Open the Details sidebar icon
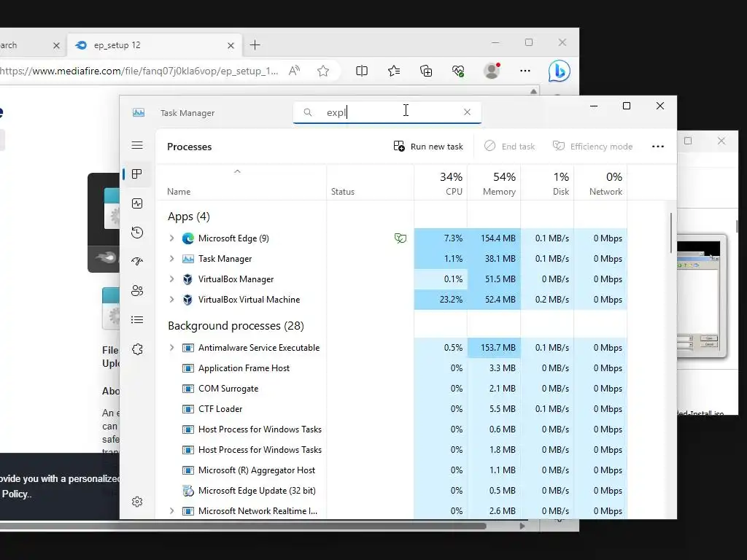The image size is (747, 560). pyautogui.click(x=137, y=319)
